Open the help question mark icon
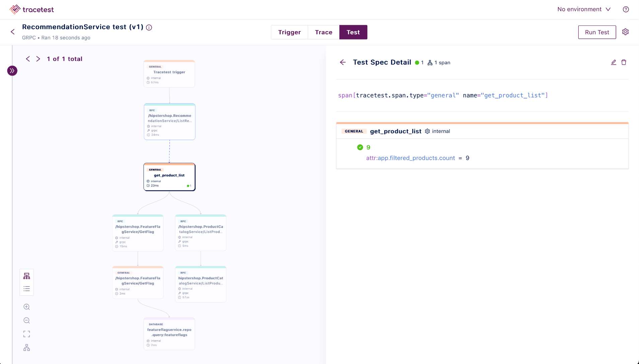The height and width of the screenshot is (364, 639). pyautogui.click(x=626, y=9)
